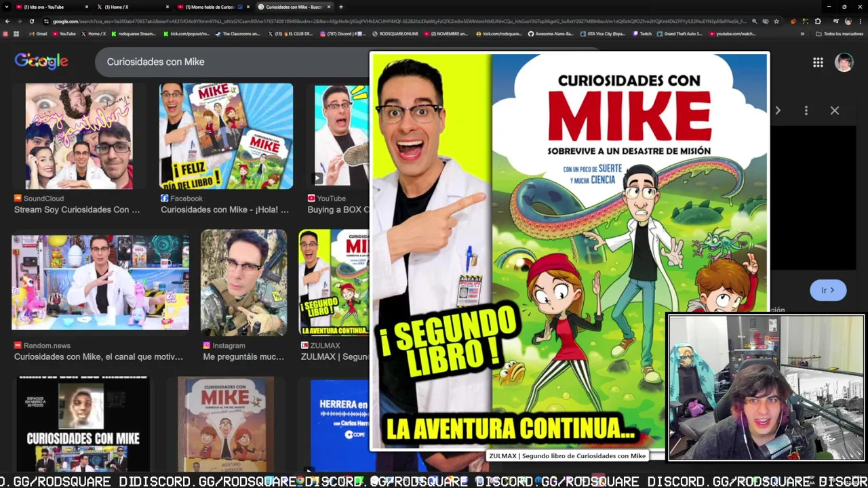
Task: Open the SoundCloud result thumbnail
Action: pos(79,136)
